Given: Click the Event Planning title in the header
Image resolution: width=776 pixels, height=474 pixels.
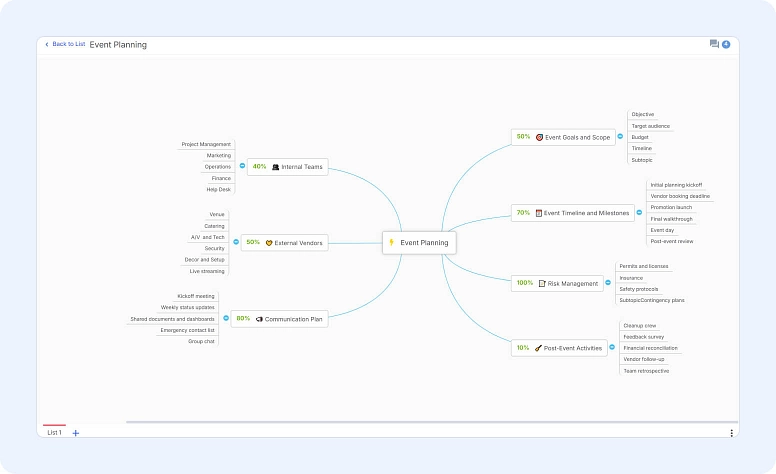Looking at the screenshot, I should click(118, 45).
